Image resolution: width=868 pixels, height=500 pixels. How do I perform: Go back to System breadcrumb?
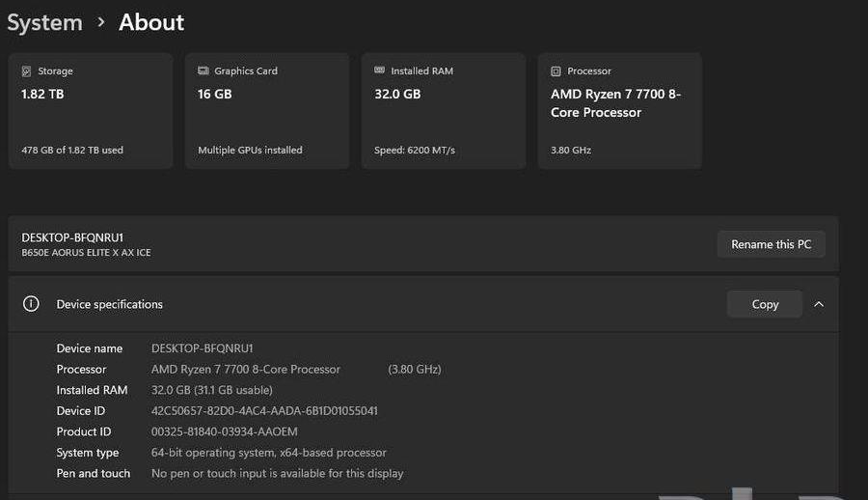point(44,23)
